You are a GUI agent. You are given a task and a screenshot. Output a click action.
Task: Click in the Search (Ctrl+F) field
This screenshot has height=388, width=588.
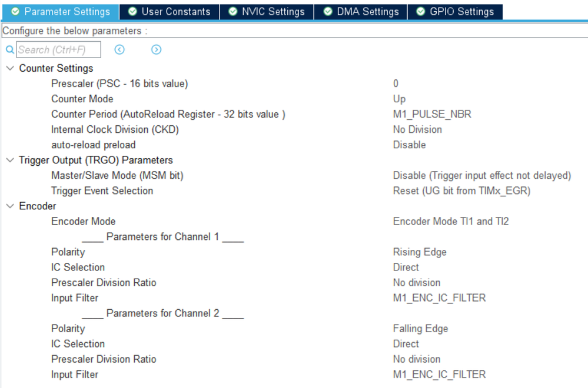(x=58, y=49)
